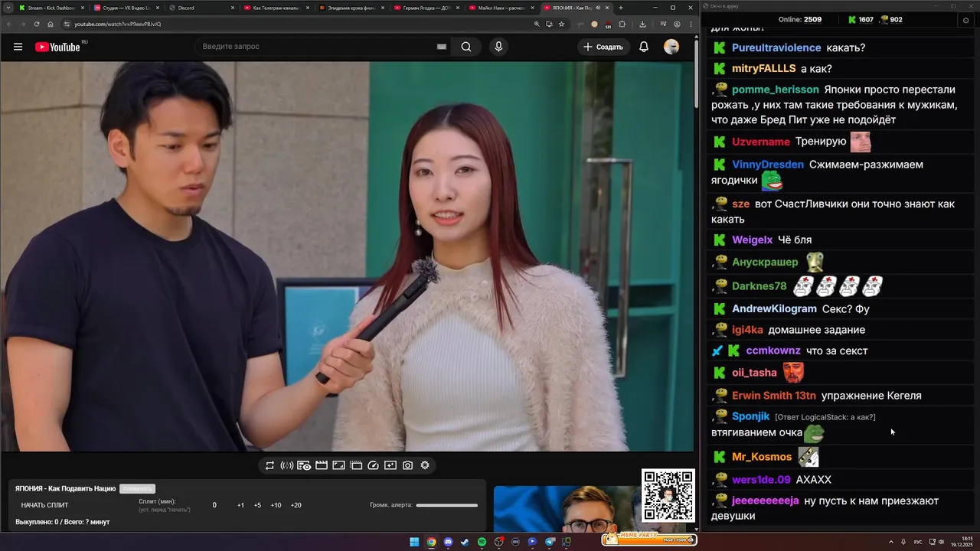Add +5 minutes to split

[x=257, y=505]
